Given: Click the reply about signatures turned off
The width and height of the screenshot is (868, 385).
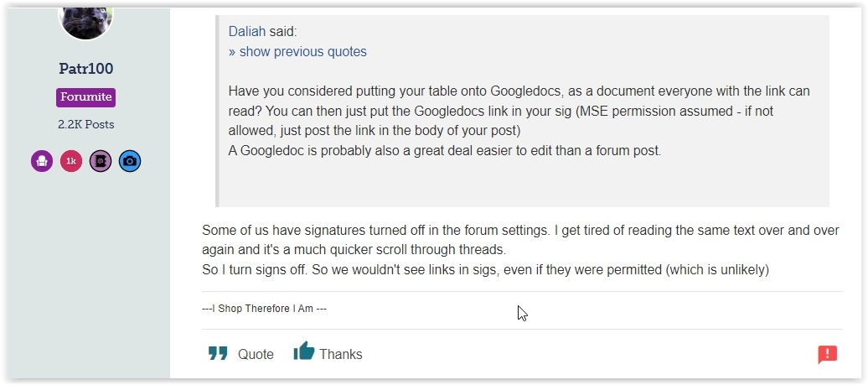Looking at the screenshot, I should click(520, 240).
